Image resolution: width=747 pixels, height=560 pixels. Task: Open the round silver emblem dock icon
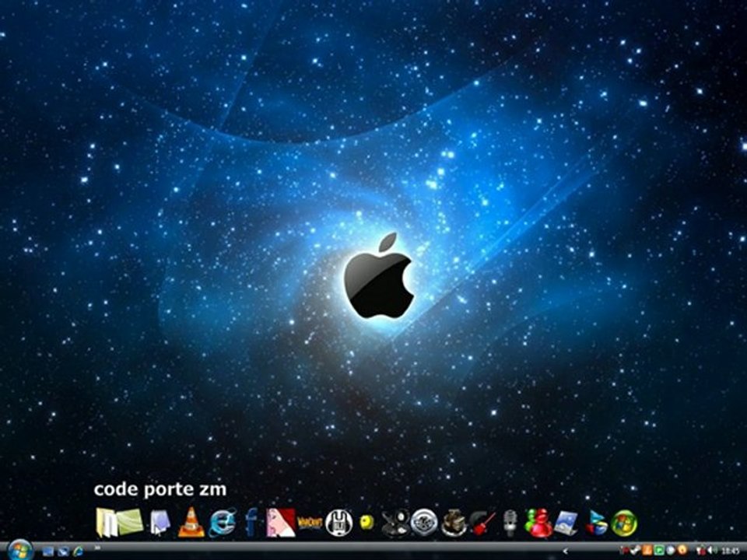[424, 523]
